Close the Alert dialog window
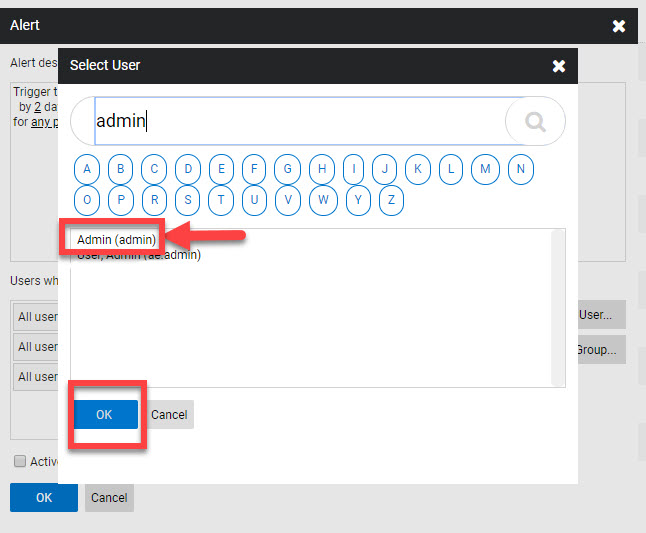Screen dimensions: 646x533 [619, 25]
